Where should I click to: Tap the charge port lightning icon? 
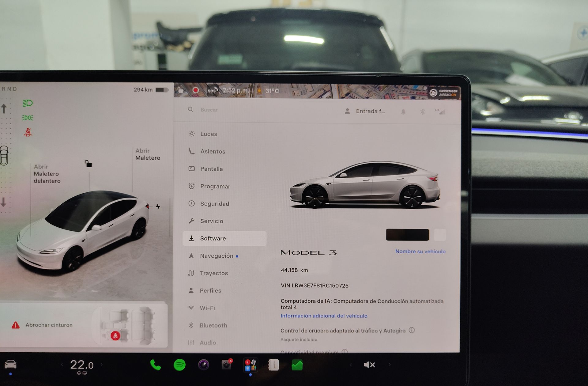tap(158, 206)
